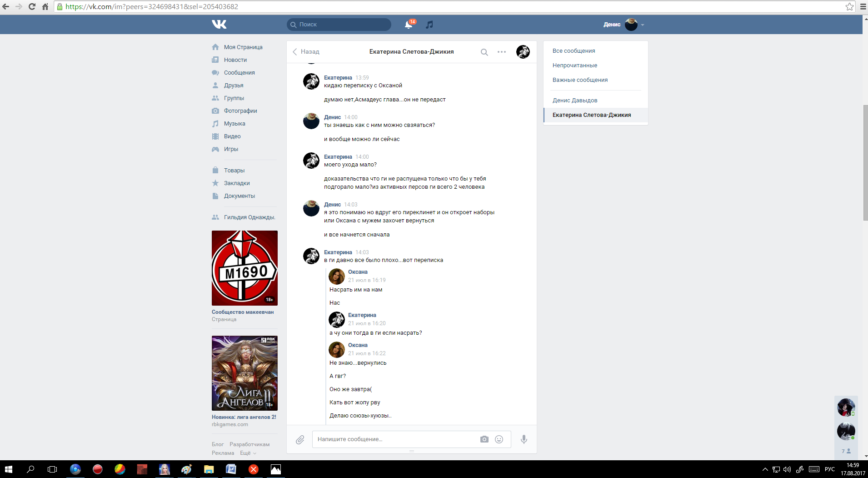The width and height of the screenshot is (868, 478).
Task: Click the volume icon in system tray
Action: coord(787,469)
